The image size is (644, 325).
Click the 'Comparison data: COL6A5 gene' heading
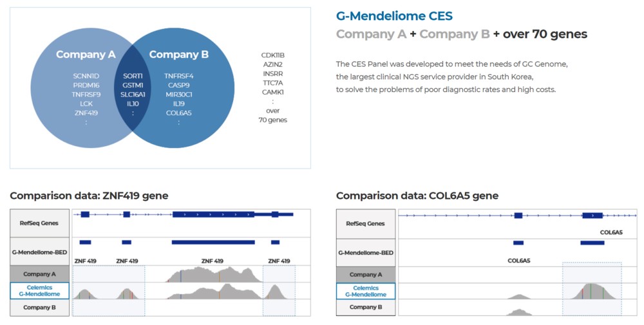click(417, 196)
